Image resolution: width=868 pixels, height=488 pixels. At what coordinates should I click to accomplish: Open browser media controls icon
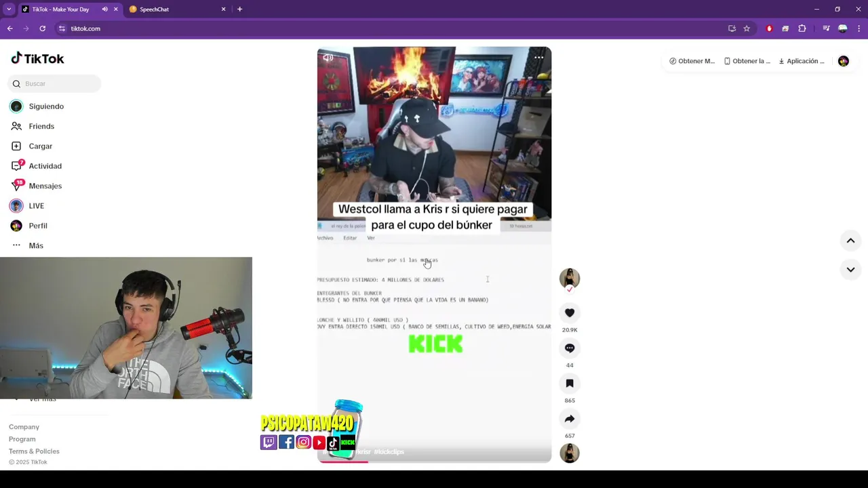coord(826,28)
